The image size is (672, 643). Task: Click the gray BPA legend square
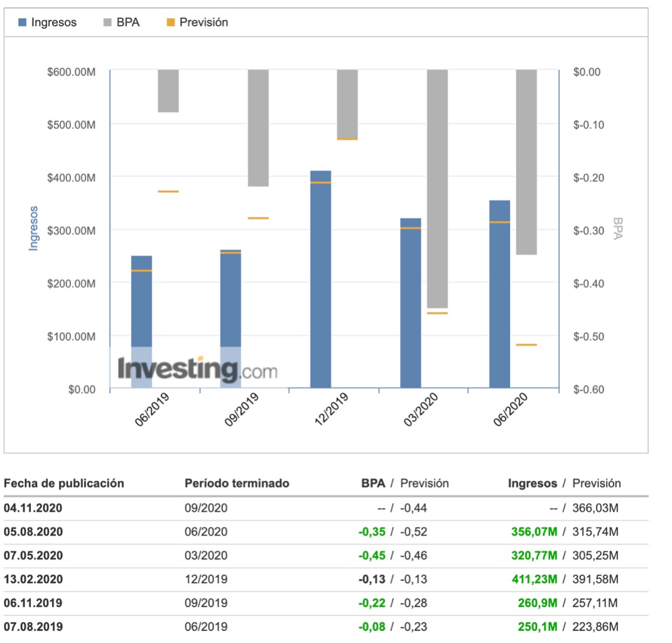[107, 23]
